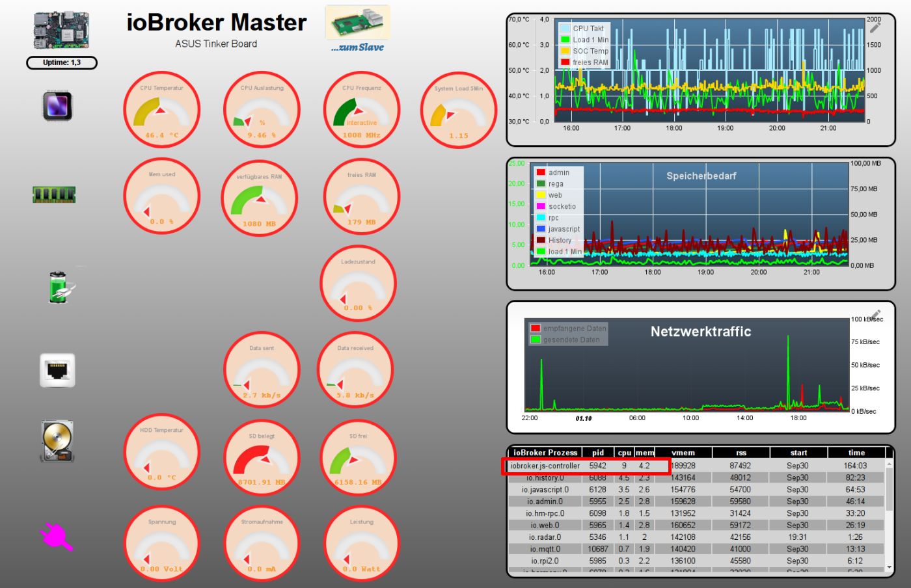This screenshot has width=911, height=588.
Task: Click the pencil edit icon on CPU chart
Action: point(875,27)
